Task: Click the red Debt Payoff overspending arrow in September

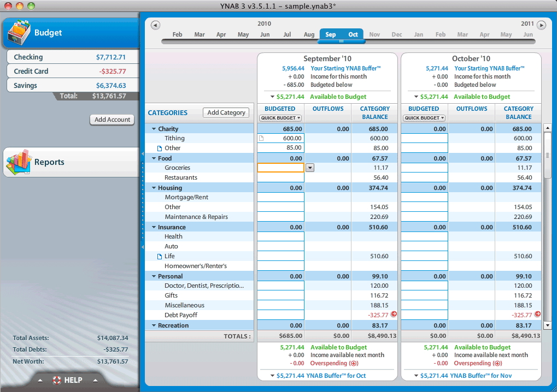Action: 394,314
